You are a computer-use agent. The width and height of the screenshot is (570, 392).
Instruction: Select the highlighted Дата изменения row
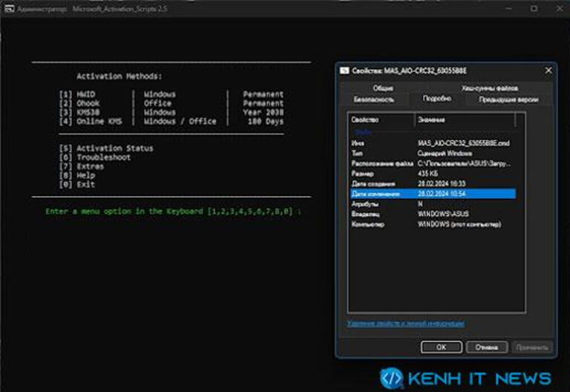pos(433,194)
